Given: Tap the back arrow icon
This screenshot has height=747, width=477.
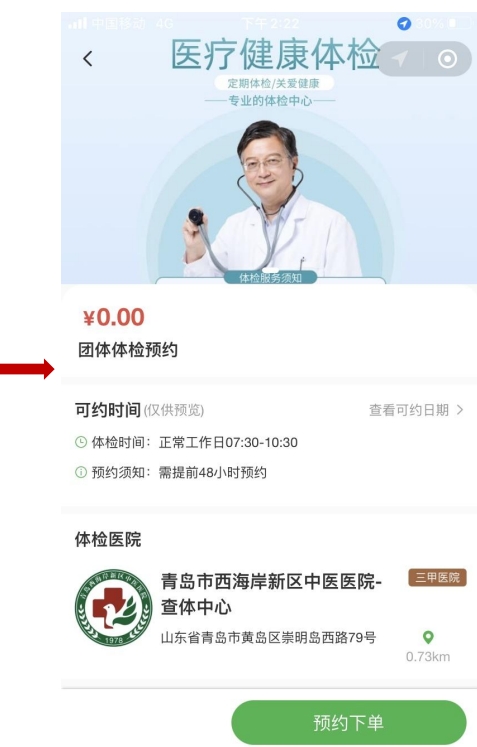Looking at the screenshot, I should point(88,59).
